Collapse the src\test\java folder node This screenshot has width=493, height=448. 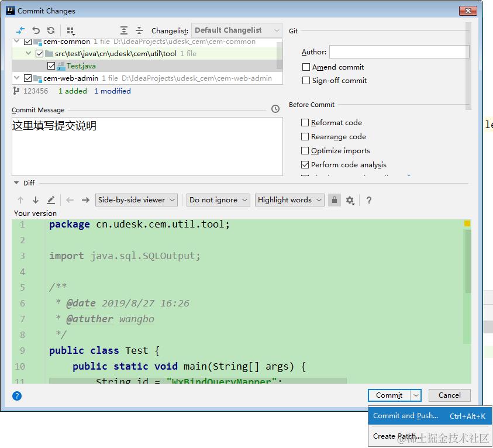(28, 53)
